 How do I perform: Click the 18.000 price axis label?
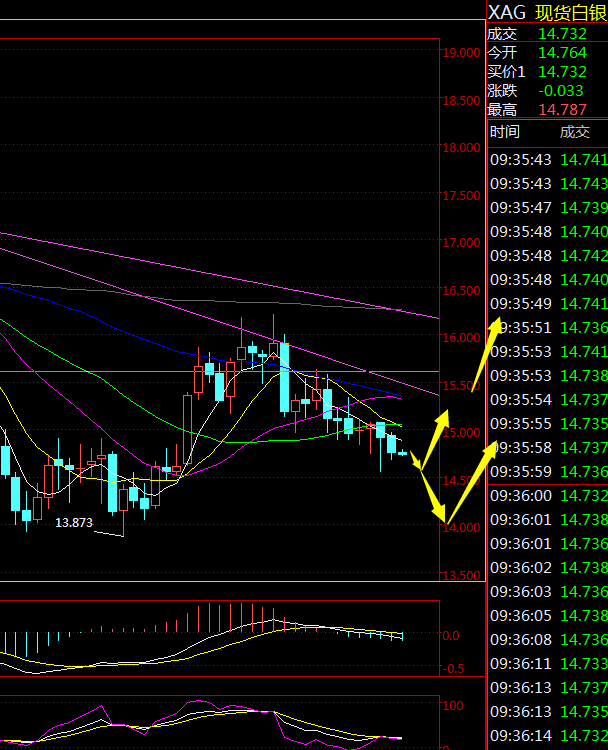[461, 148]
